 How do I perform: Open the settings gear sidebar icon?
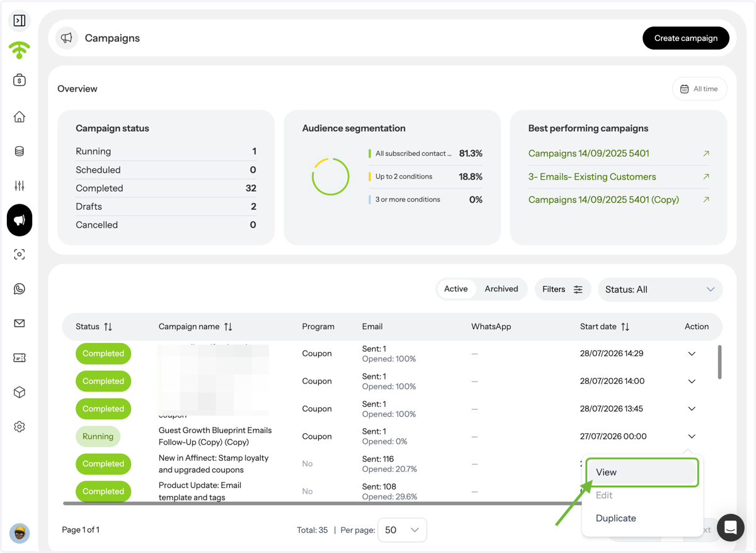20,427
